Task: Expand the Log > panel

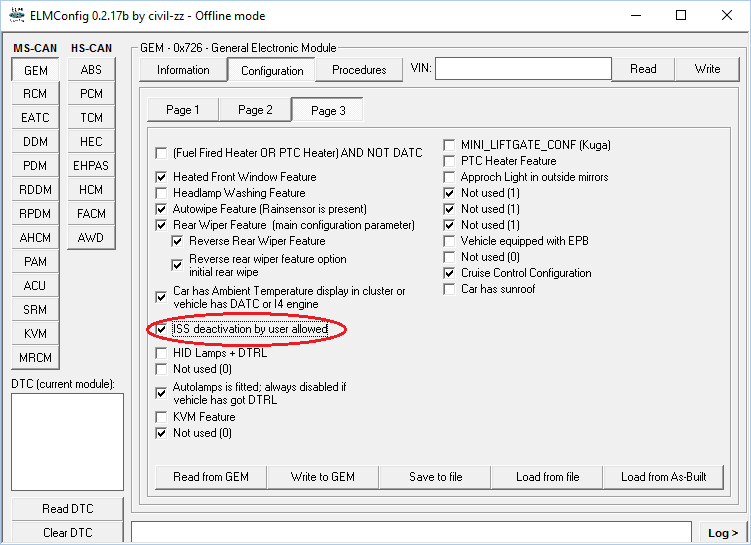Action: [x=722, y=533]
